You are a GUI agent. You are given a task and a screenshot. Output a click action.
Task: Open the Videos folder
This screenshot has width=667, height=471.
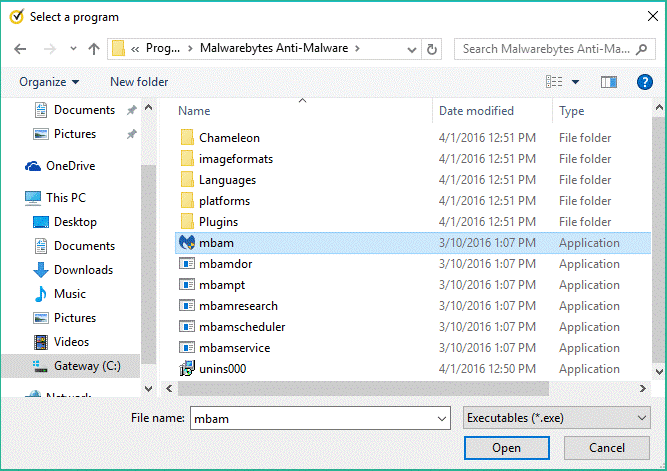[x=62, y=342]
